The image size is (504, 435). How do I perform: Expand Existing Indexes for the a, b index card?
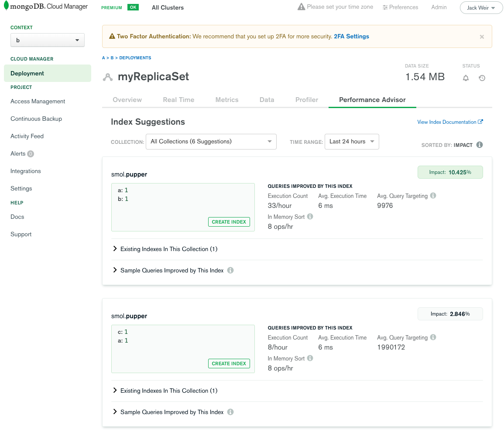(165, 249)
